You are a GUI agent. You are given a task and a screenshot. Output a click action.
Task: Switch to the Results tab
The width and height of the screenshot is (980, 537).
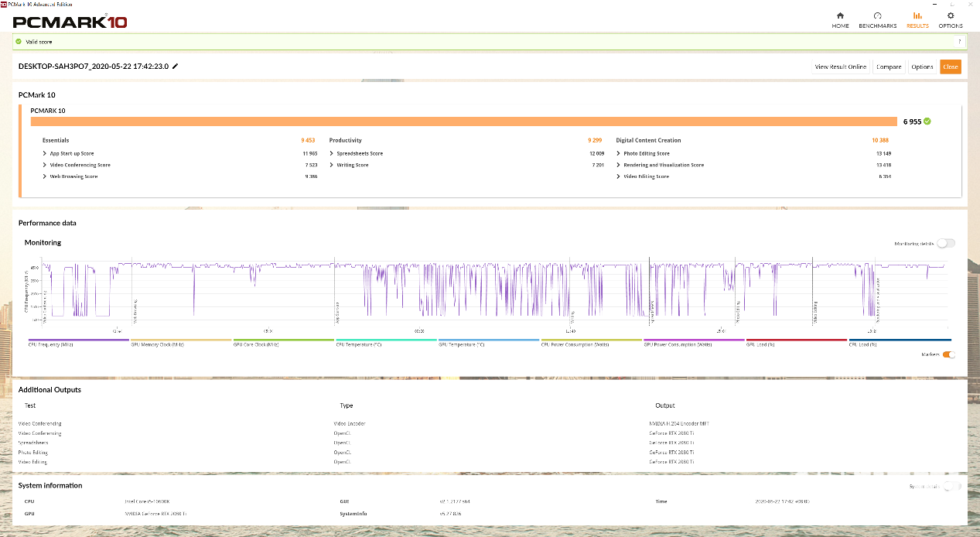tap(917, 20)
